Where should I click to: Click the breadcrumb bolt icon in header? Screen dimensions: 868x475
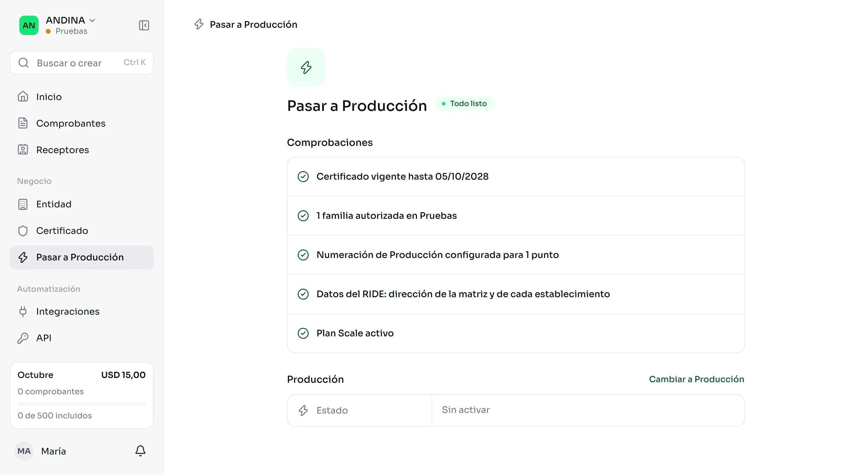click(x=199, y=24)
